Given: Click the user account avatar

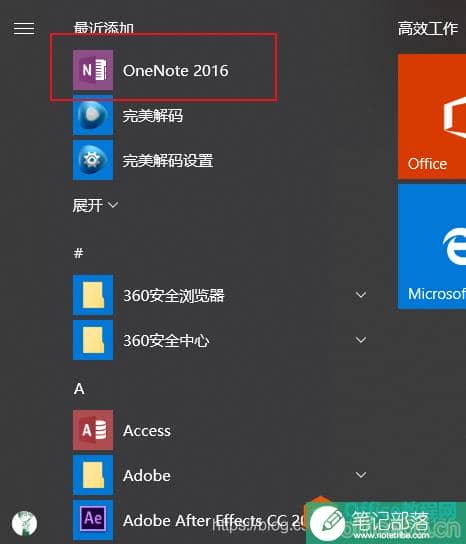Looking at the screenshot, I should (24, 524).
